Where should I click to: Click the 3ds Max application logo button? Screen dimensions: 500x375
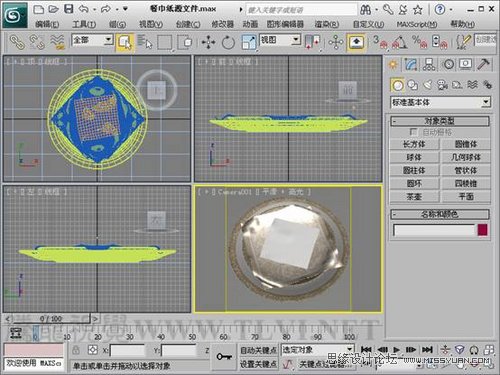tap(15, 15)
